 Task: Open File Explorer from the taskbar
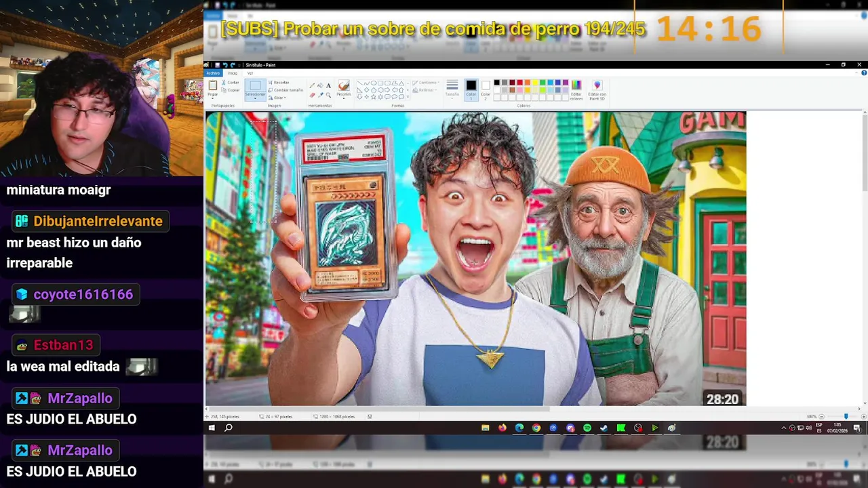click(x=485, y=428)
